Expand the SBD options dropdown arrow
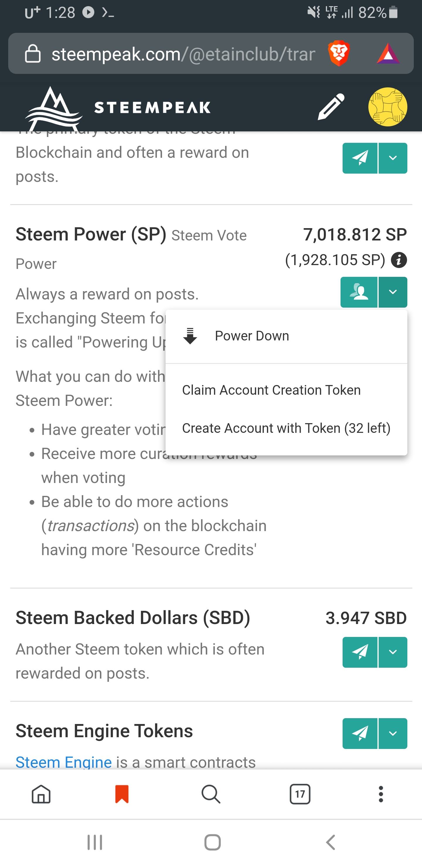Image resolution: width=422 pixels, height=868 pixels. coord(393,652)
